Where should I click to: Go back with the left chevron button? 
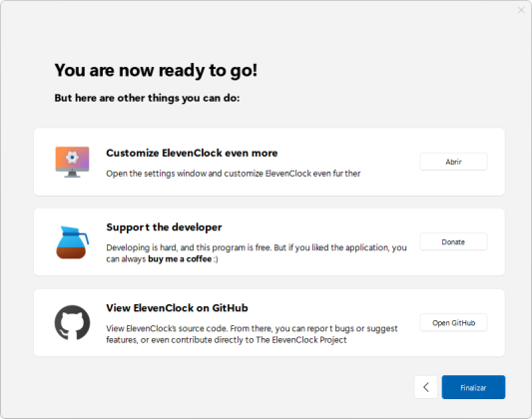click(x=426, y=387)
